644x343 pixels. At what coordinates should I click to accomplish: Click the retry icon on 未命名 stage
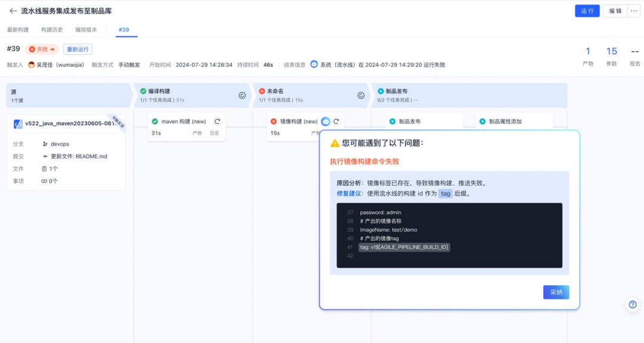(361, 95)
